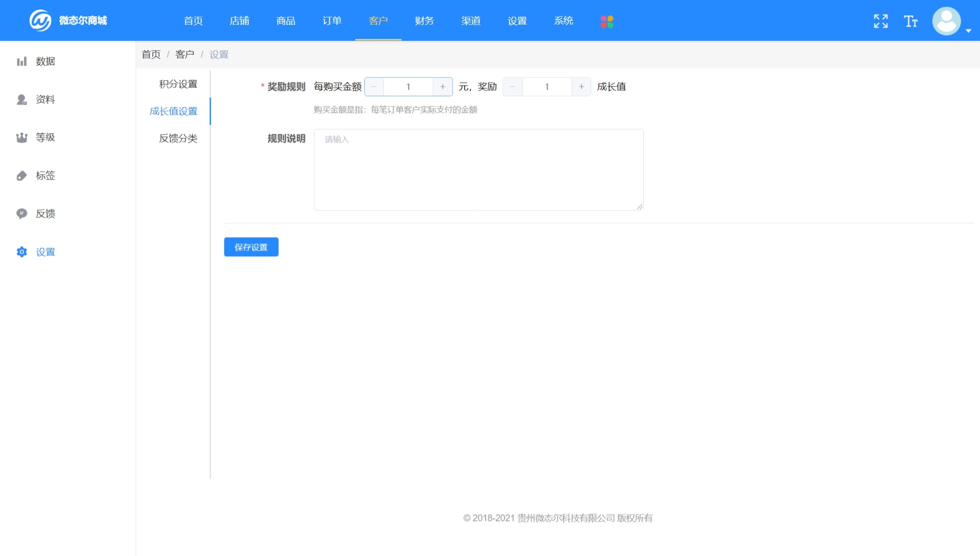Screen dimensions: 980x556
Task: Increase the 成长值 reward using plus stepper
Action: pyautogui.click(x=581, y=86)
